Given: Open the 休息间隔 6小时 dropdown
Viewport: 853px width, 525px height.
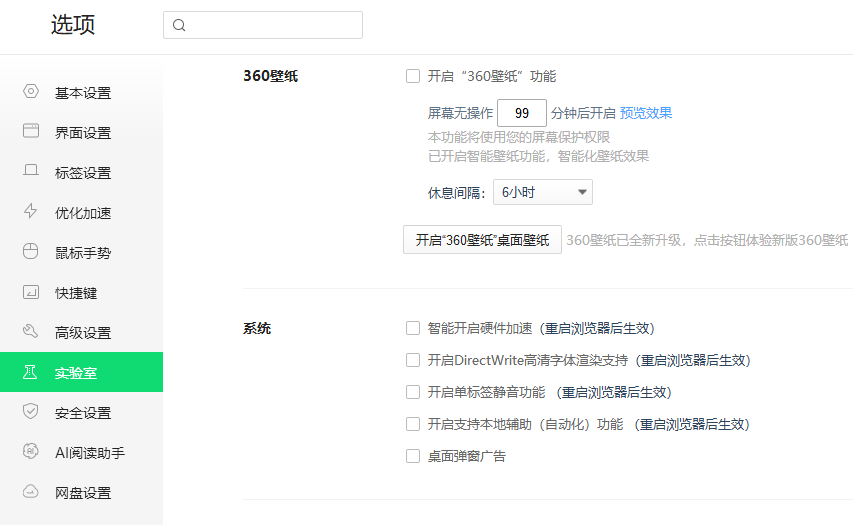Looking at the screenshot, I should (x=542, y=192).
